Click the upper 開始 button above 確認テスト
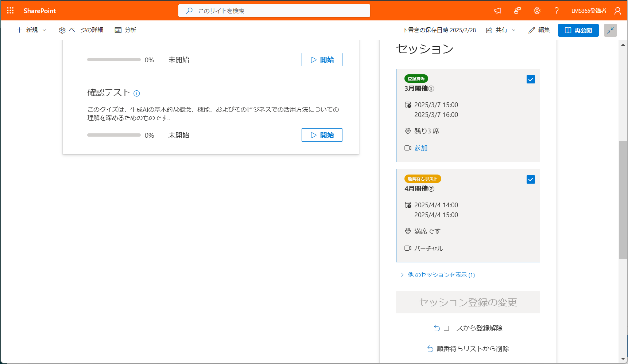 (x=322, y=60)
